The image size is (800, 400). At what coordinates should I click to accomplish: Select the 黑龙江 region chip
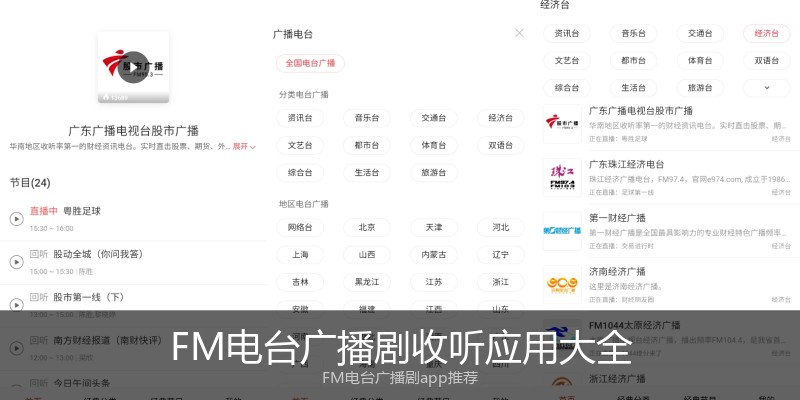367,282
